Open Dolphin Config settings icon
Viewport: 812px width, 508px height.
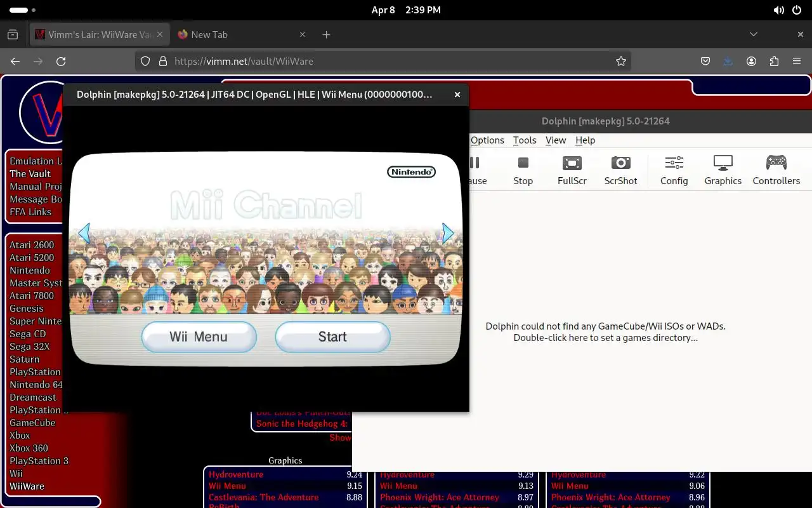pyautogui.click(x=674, y=170)
